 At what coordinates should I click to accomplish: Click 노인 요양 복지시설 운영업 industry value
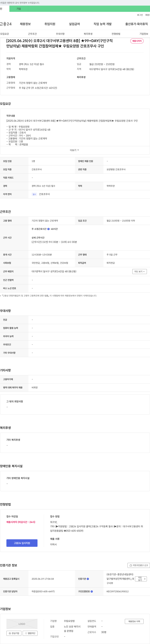pos(72,629)
